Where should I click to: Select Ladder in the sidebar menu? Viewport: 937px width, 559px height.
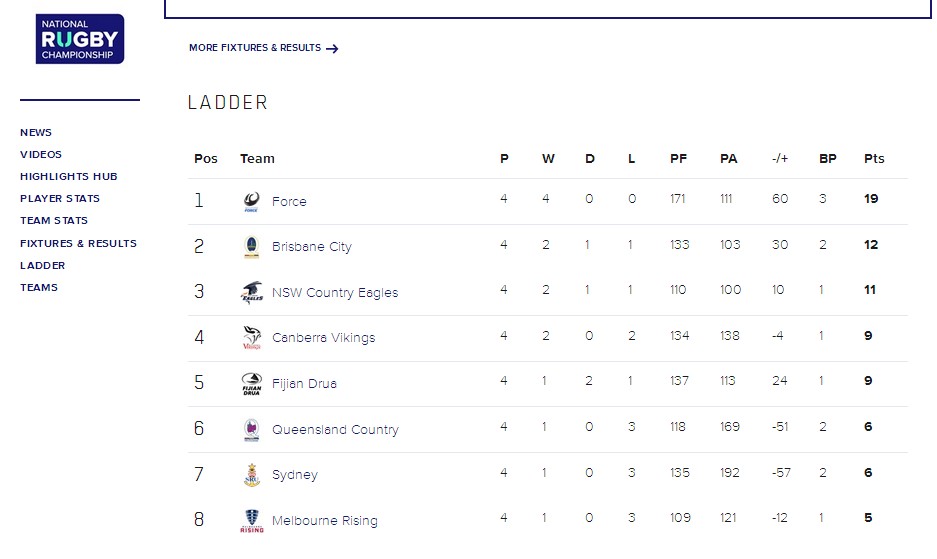tap(43, 265)
